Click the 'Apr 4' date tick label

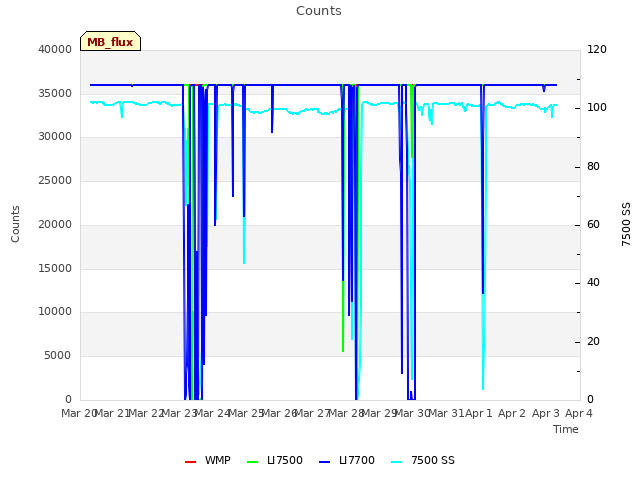[x=578, y=413]
